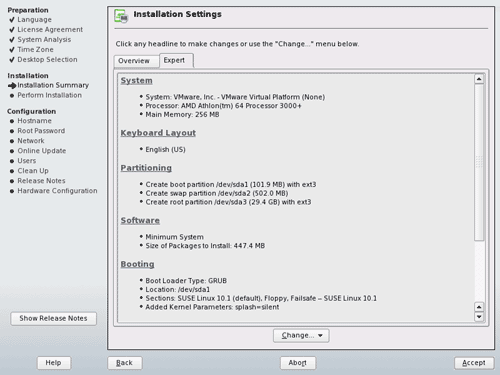Click the Installation Summary arrow icon
The height and width of the screenshot is (375, 500).
click(x=12, y=86)
